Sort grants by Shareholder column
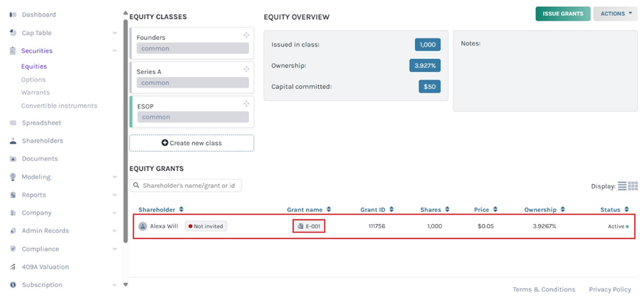 click(x=161, y=210)
